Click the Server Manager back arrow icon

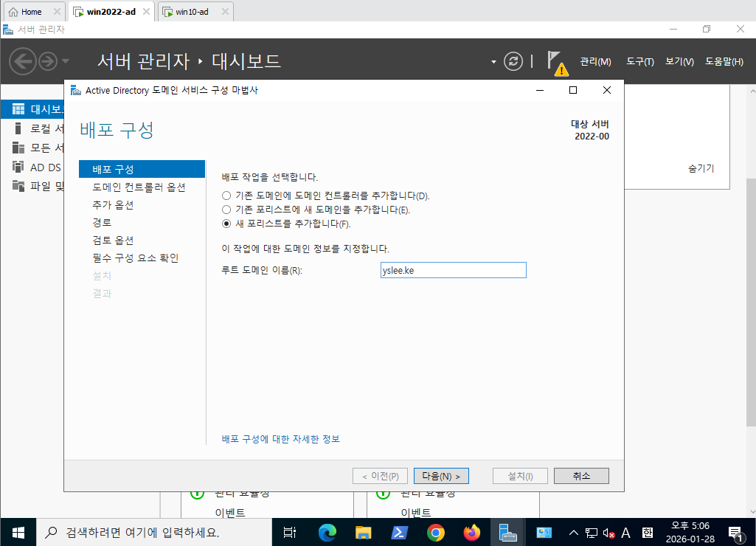click(23, 61)
